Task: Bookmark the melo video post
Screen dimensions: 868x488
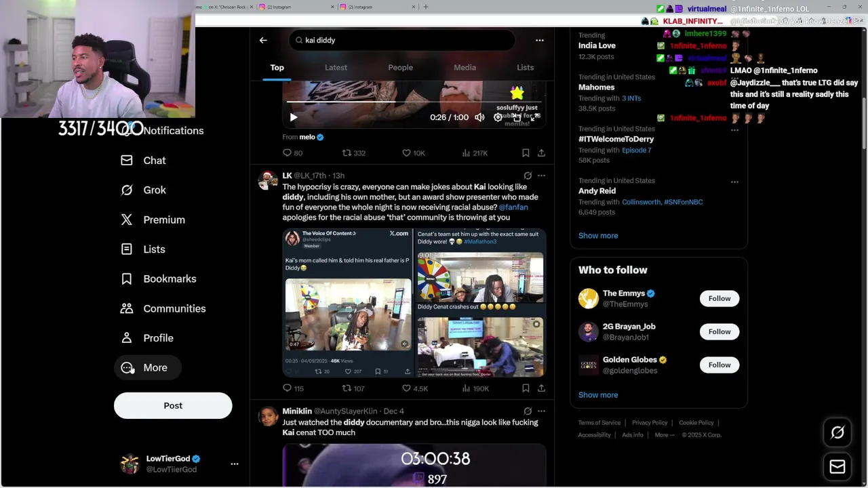Action: click(x=526, y=153)
